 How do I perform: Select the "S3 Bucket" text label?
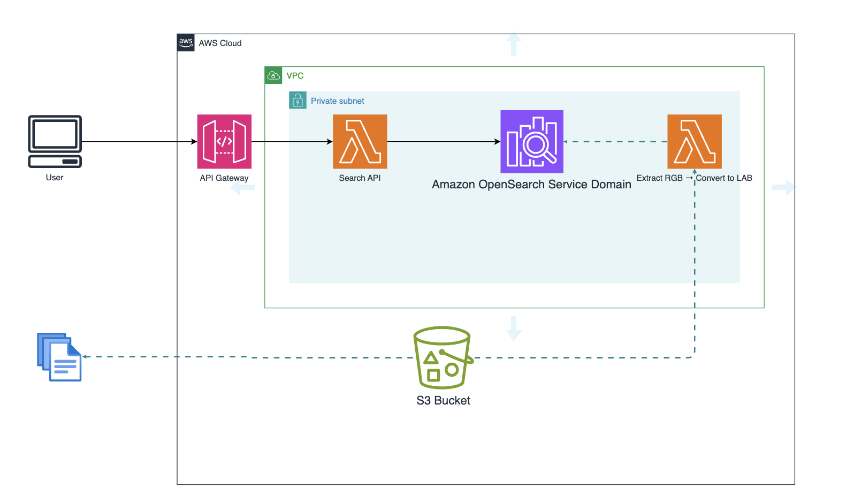(x=443, y=401)
